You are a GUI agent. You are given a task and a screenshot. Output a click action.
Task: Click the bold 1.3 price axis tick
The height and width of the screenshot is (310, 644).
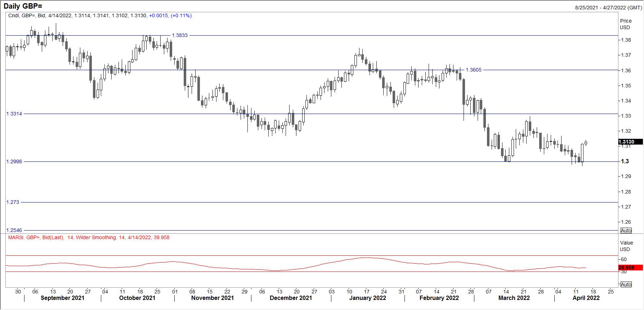tap(625, 161)
